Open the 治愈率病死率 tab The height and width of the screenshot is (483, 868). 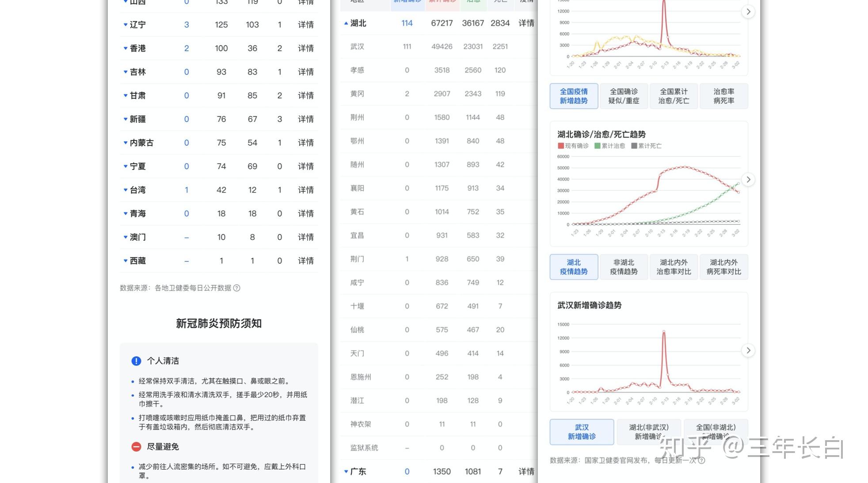click(x=723, y=96)
